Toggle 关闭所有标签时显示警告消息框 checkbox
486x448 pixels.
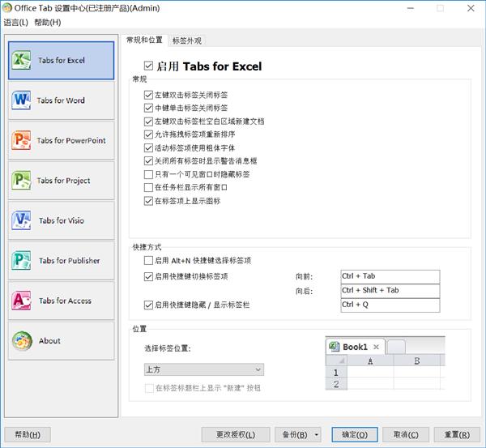coord(148,161)
